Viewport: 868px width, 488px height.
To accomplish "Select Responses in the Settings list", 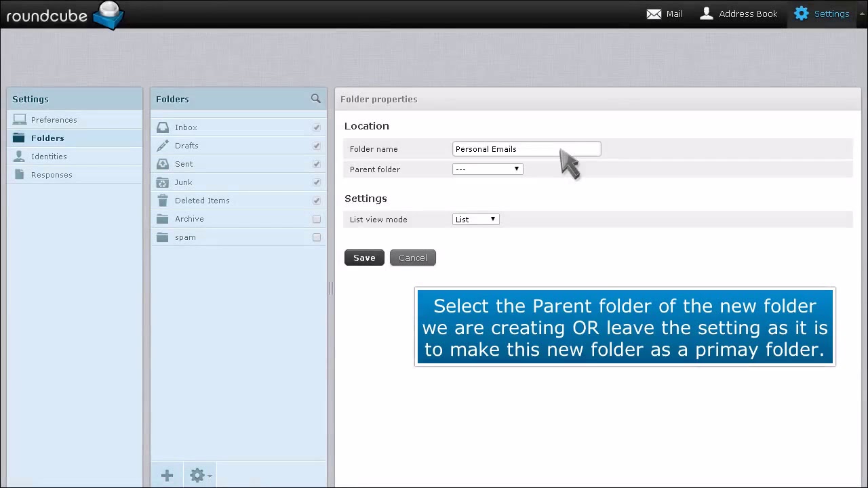I will pyautogui.click(x=75, y=175).
